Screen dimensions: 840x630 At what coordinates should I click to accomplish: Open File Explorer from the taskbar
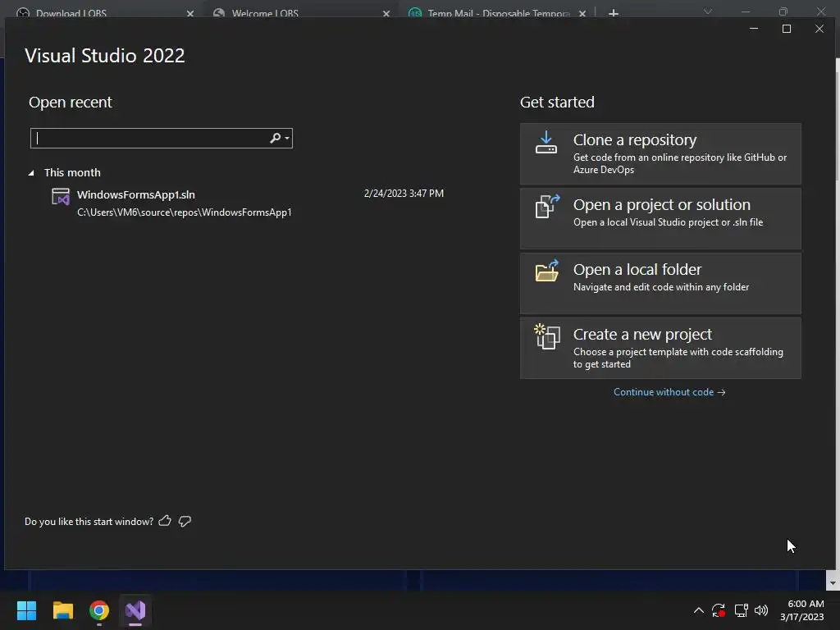click(62, 610)
